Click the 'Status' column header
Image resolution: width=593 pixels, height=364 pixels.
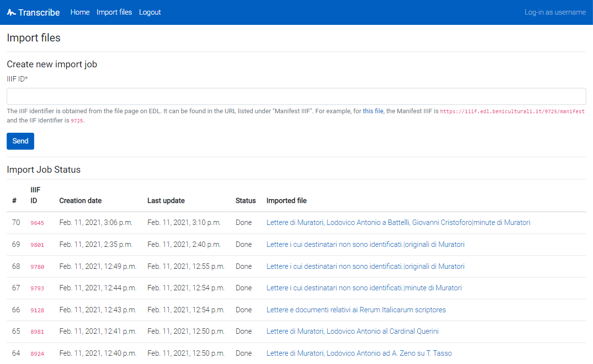(x=245, y=201)
